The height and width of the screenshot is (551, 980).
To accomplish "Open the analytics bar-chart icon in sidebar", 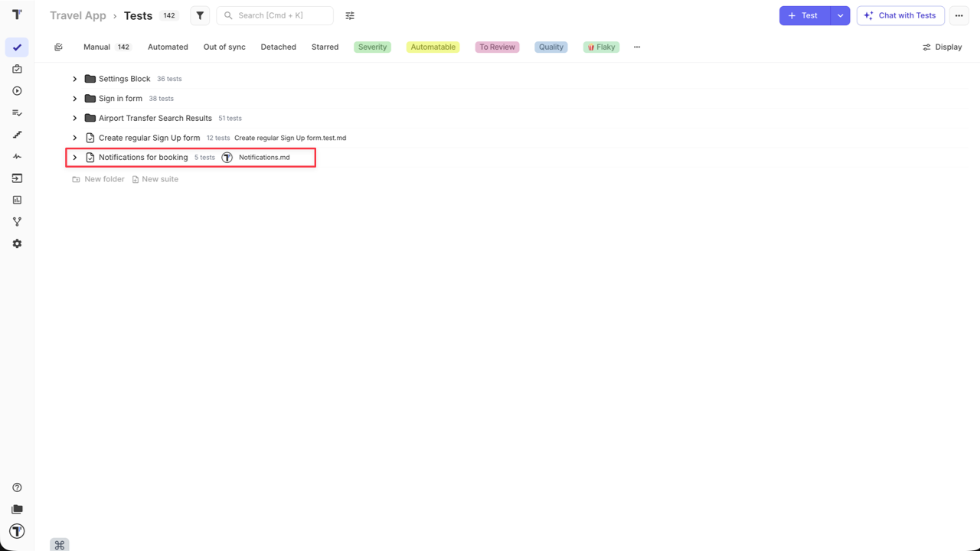I will pos(17,200).
